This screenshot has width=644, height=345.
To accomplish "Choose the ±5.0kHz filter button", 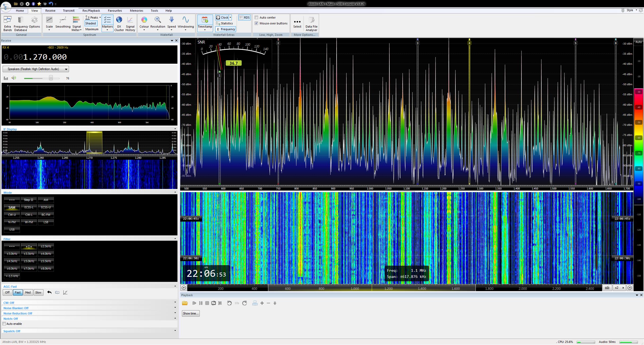I will (x=29, y=261).
